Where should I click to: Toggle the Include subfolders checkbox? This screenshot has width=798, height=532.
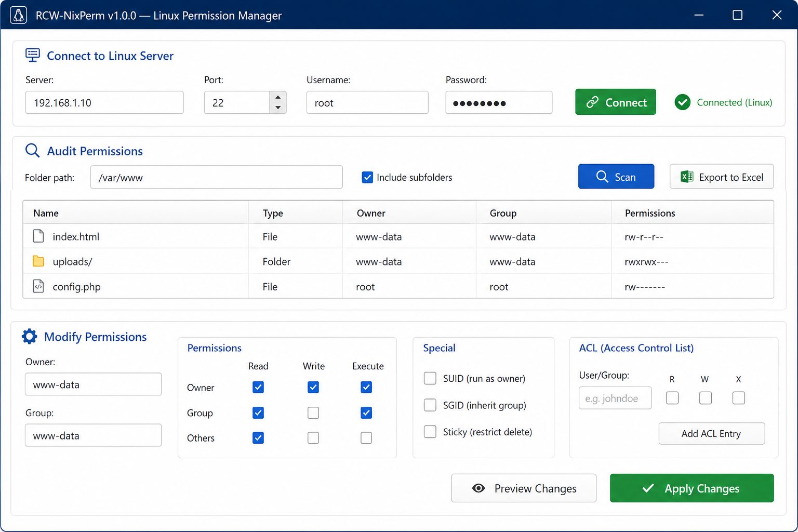point(367,177)
